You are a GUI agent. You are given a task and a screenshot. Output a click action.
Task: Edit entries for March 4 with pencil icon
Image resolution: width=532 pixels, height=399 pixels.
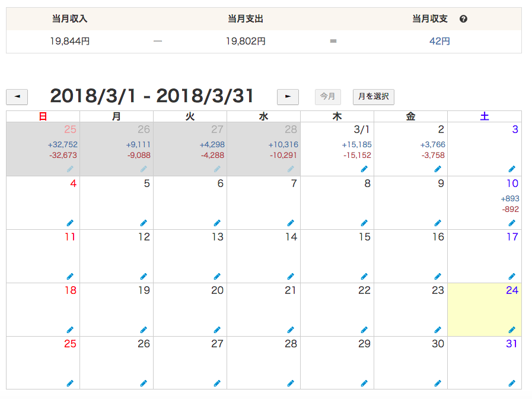click(x=70, y=223)
